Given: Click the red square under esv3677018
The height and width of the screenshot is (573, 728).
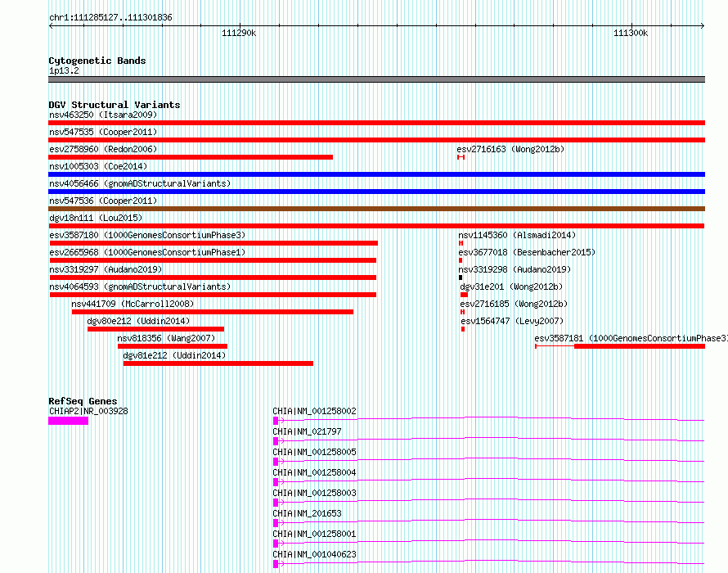Looking at the screenshot, I should (x=460, y=260).
